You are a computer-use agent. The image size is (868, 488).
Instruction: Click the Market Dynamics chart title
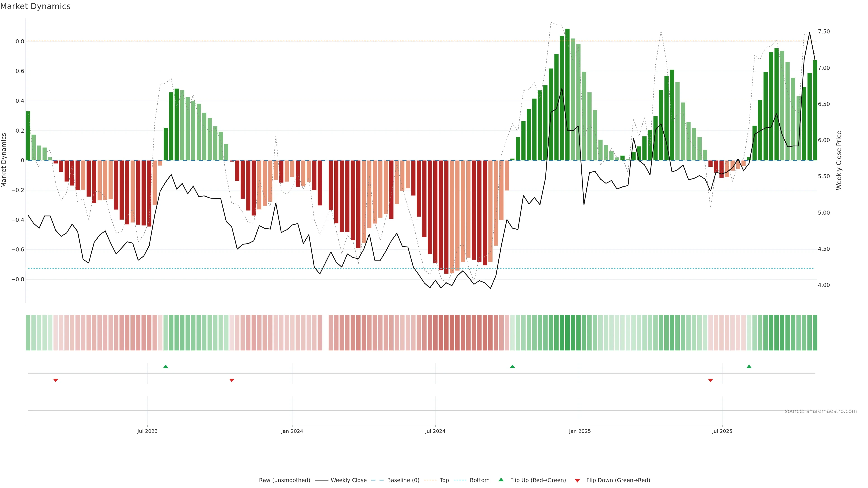click(35, 6)
